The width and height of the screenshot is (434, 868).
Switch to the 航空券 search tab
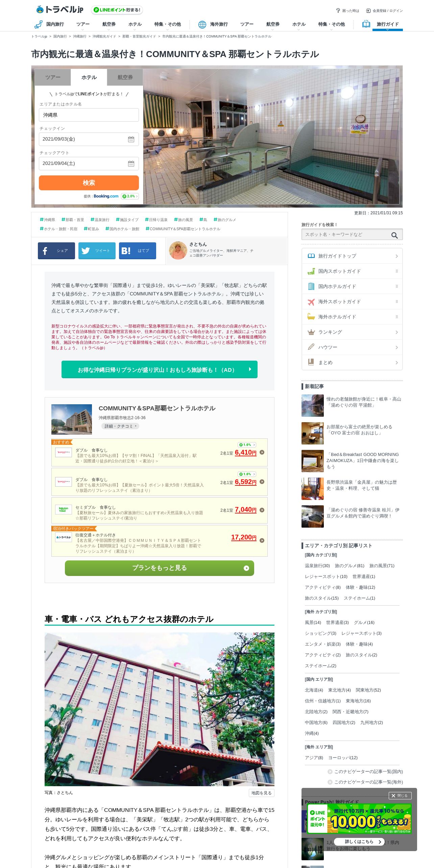click(x=125, y=77)
